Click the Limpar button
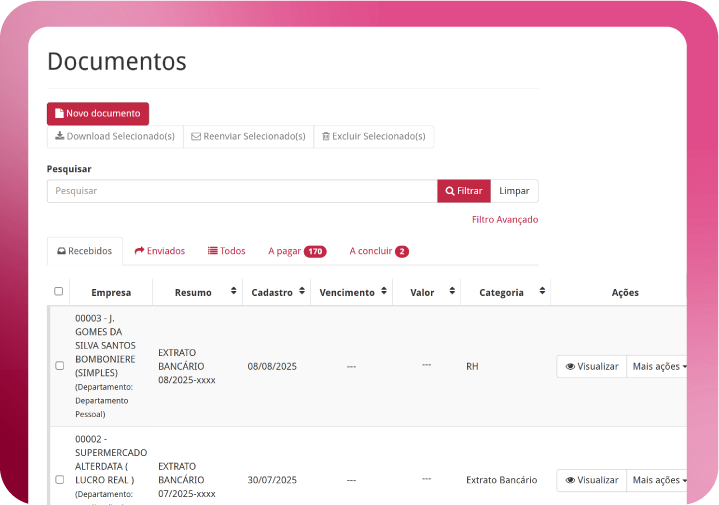The height and width of the screenshot is (505, 719). [x=514, y=191]
